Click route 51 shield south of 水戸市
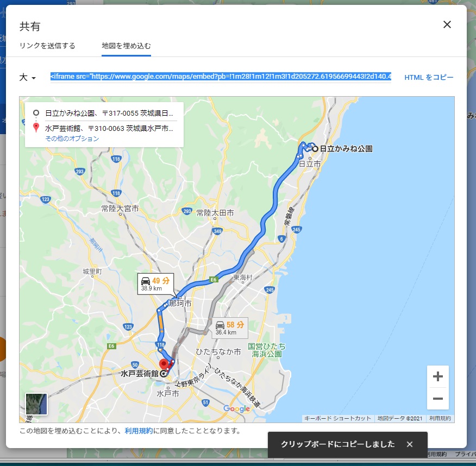476x466 pixels. tap(205, 402)
